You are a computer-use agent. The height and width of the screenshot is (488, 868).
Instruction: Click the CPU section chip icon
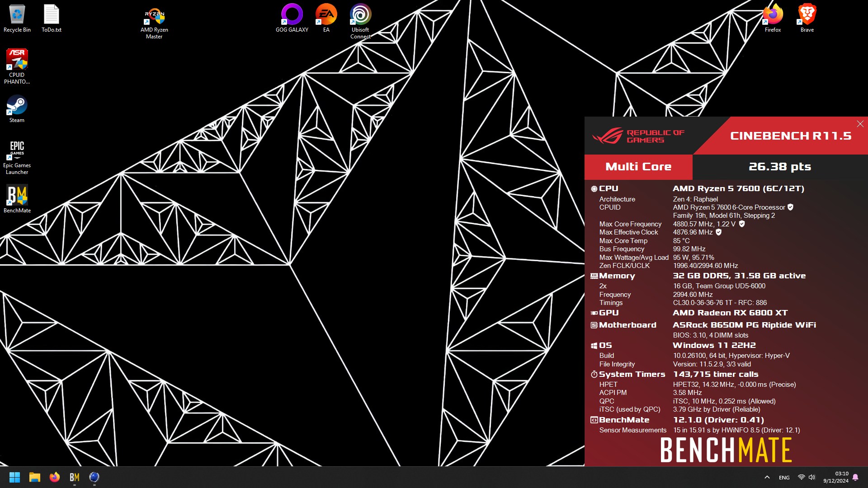(x=594, y=189)
